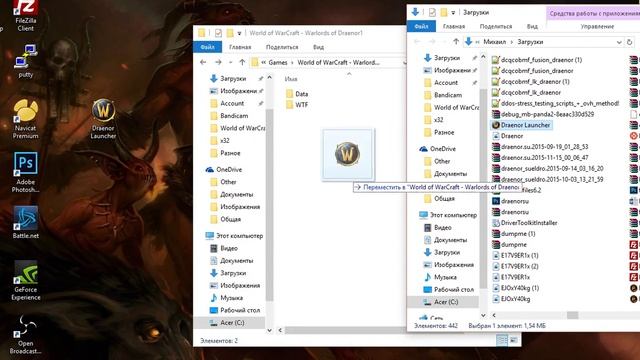Image resolution: width=640 pixels, height=360 pixels.
Task: Click Games breadcrumb in WoW address bar
Action: tap(278, 62)
